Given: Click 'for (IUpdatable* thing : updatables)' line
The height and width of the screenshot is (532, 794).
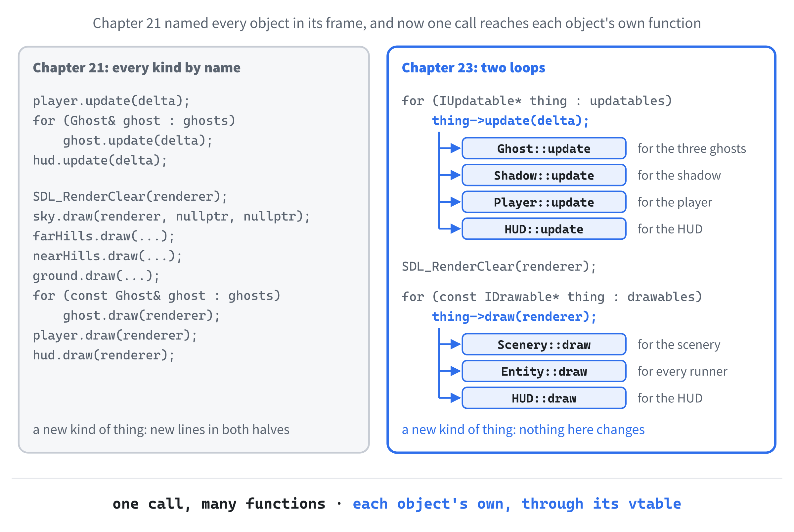Looking at the screenshot, I should 537,101.
